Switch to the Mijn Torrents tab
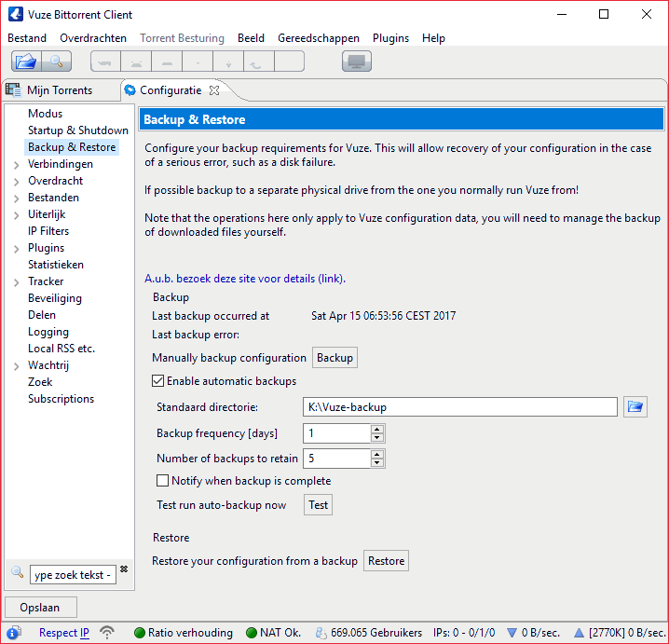 point(60,90)
